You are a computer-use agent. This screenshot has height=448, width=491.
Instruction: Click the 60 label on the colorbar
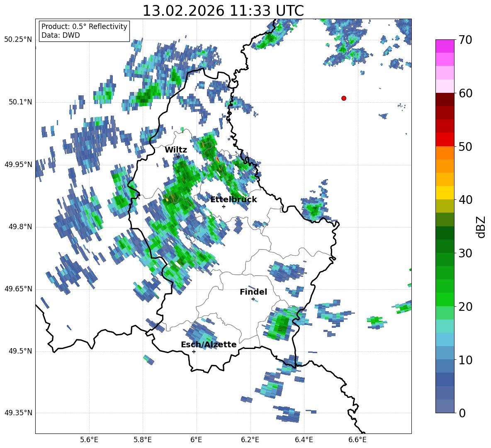pos(465,93)
